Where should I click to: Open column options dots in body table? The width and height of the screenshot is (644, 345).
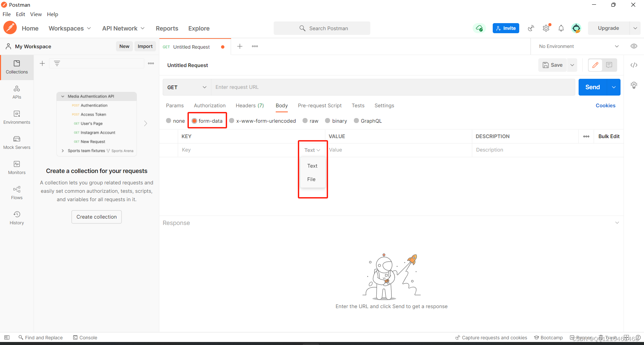coord(586,136)
